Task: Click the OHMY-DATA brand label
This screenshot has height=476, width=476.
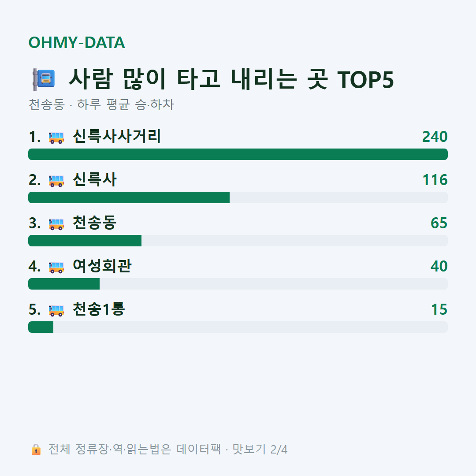Action: tap(77, 42)
